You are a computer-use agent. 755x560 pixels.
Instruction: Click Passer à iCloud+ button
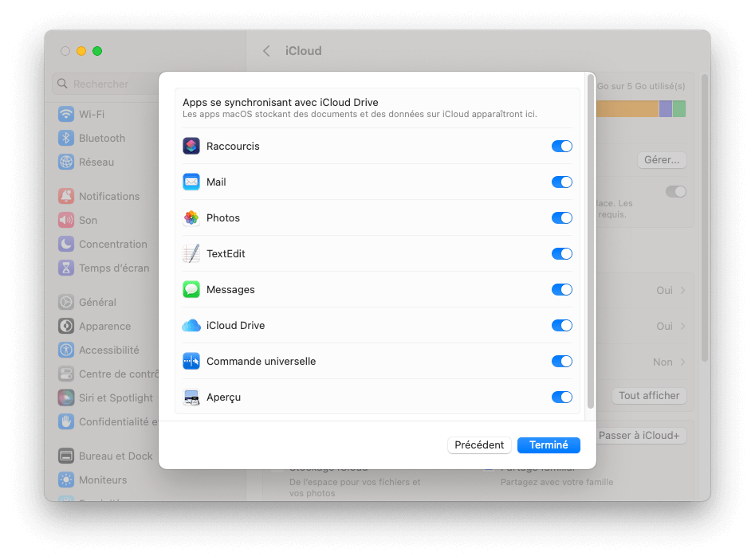pyautogui.click(x=641, y=436)
